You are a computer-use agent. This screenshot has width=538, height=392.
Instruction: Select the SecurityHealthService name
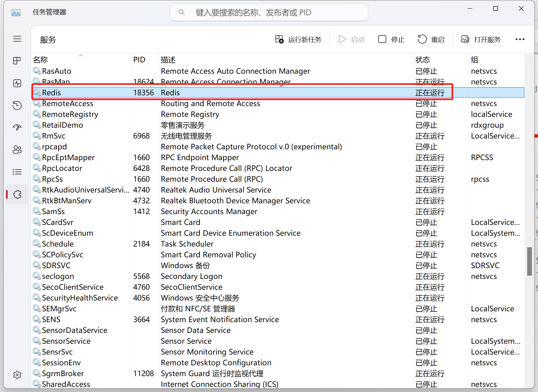click(80, 298)
